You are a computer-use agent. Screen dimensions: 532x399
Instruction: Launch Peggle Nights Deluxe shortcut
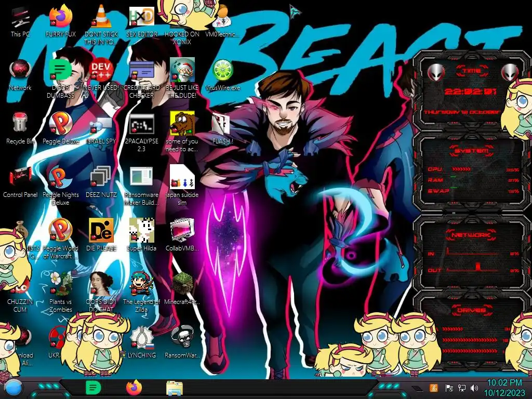(60, 186)
